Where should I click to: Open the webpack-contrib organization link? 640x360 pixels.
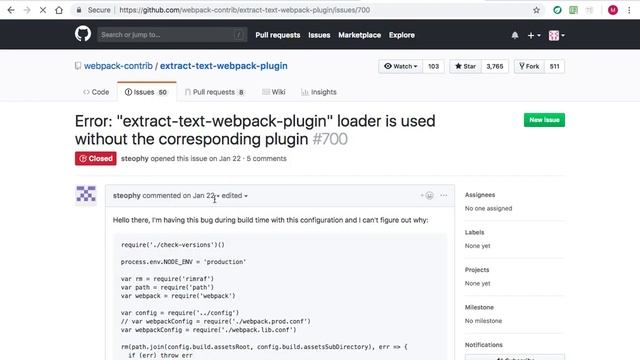tap(118, 66)
